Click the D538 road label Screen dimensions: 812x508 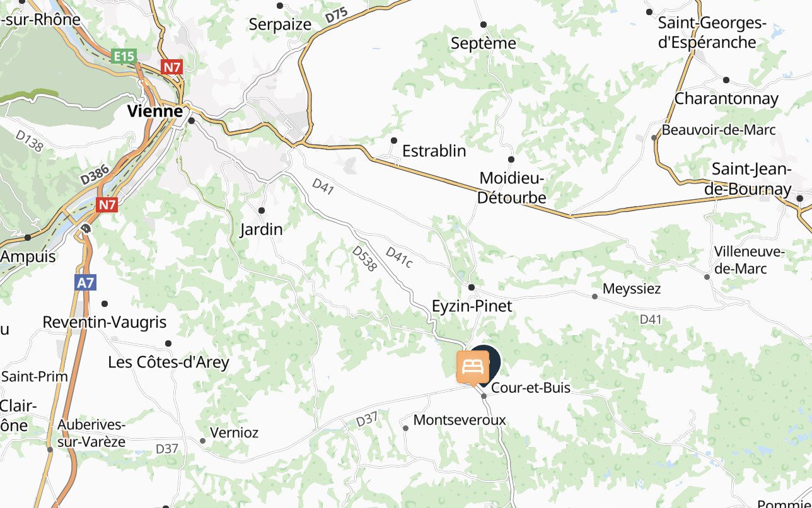pos(364,258)
